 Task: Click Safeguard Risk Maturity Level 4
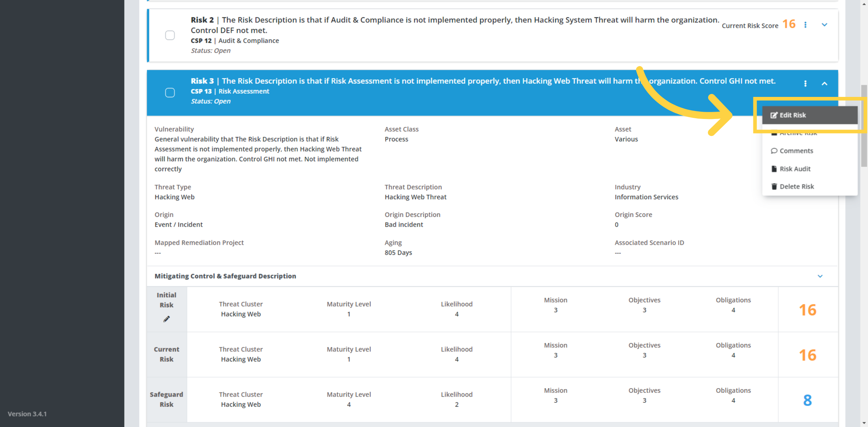[349, 405]
